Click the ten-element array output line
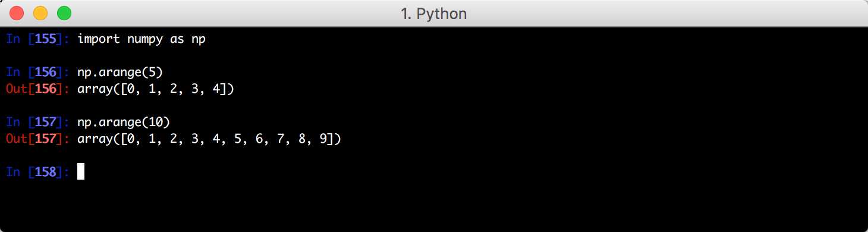This screenshot has height=232, width=868. tap(209, 139)
